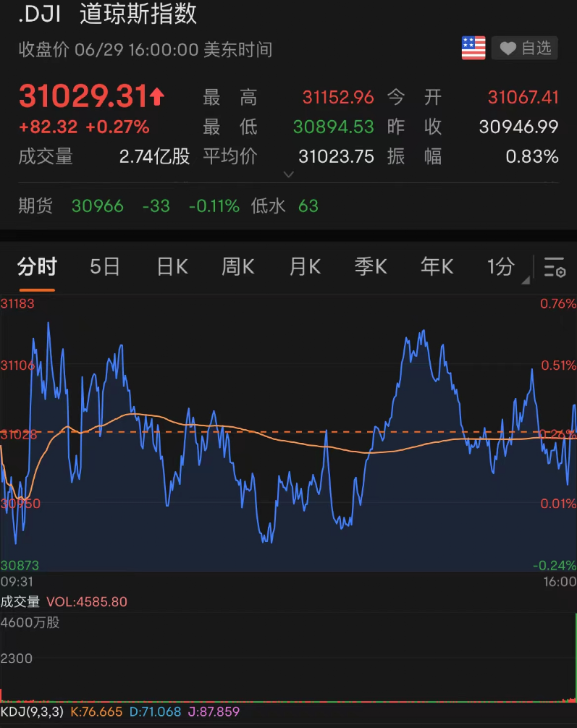This screenshot has height=728, width=577.
Task: Tap the 30873 bottom price axis label
Action: tap(20, 565)
